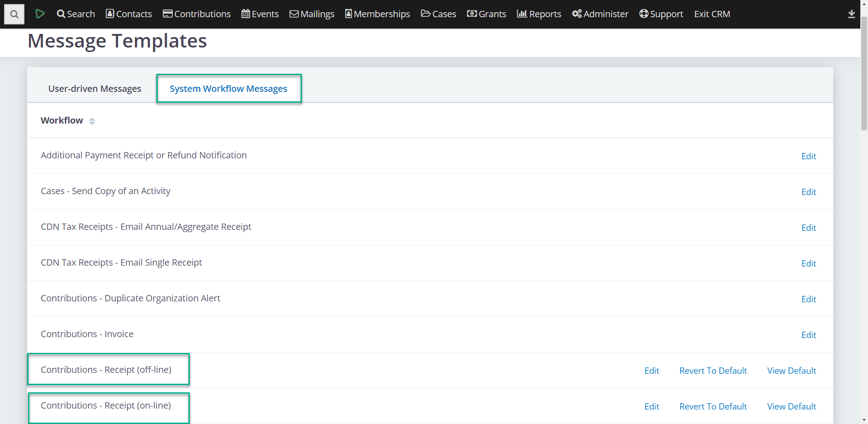Edit CDN Tax Receipts Email Single Receipt
Viewport: 868px width, 424px height.
pyautogui.click(x=808, y=263)
